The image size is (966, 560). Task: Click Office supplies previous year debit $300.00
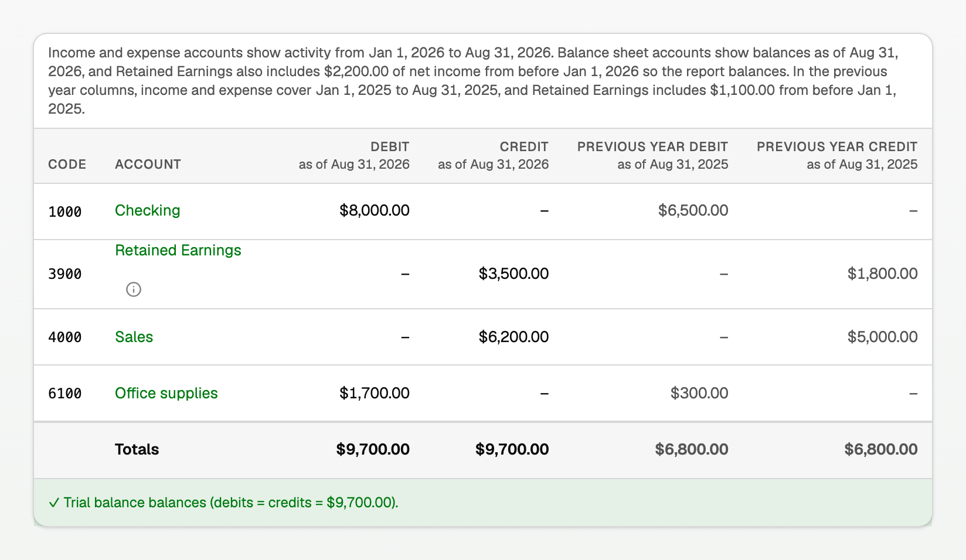pyautogui.click(x=699, y=393)
